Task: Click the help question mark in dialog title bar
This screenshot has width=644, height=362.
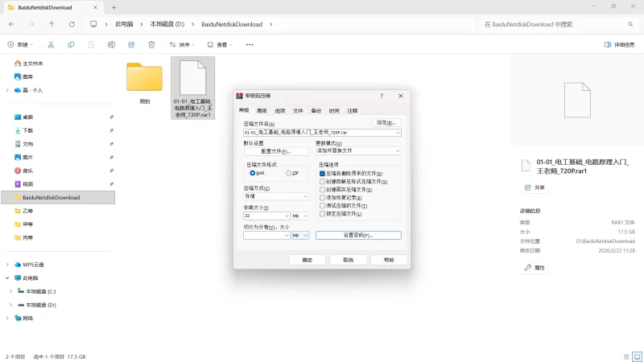Action: click(382, 95)
